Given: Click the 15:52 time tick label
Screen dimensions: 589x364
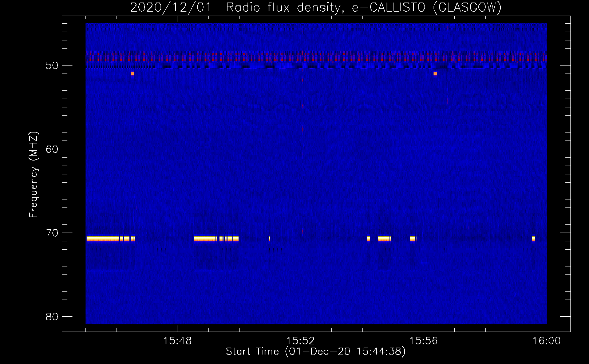Looking at the screenshot, I should [x=301, y=341].
